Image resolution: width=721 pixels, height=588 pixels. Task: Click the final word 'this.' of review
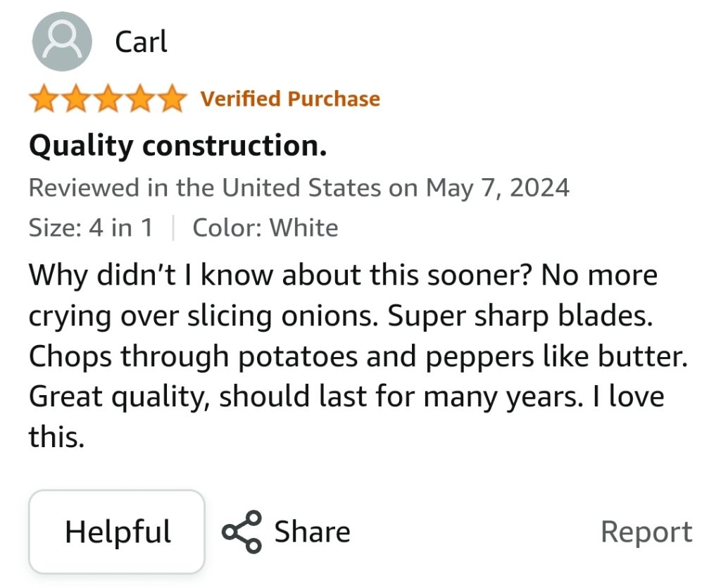click(x=56, y=437)
